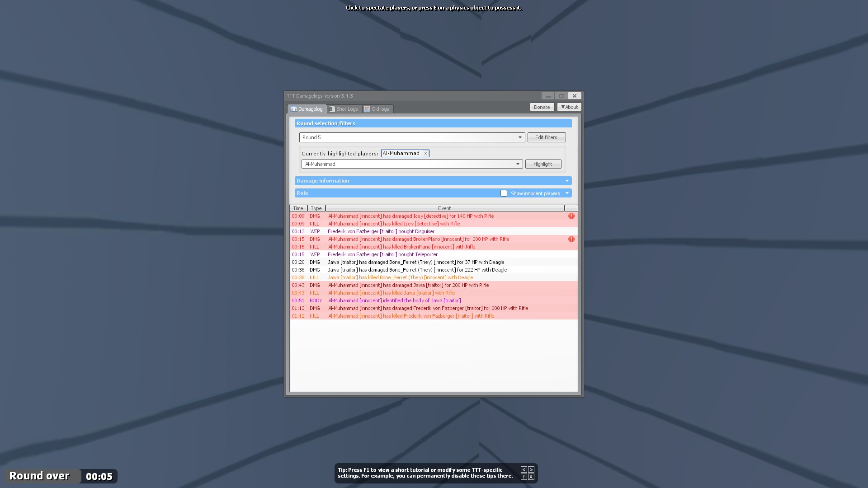Select row 'Jawa damaged Bone_Ferret for 37 HP'

pos(433,262)
